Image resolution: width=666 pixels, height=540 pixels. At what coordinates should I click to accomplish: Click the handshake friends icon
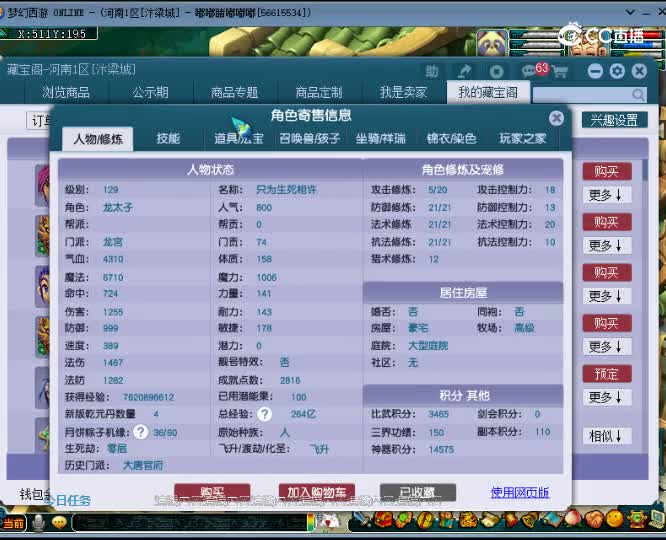[593, 519]
